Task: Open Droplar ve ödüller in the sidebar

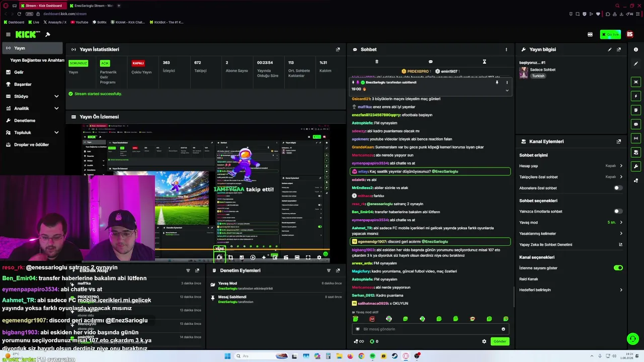Action: 32,144
